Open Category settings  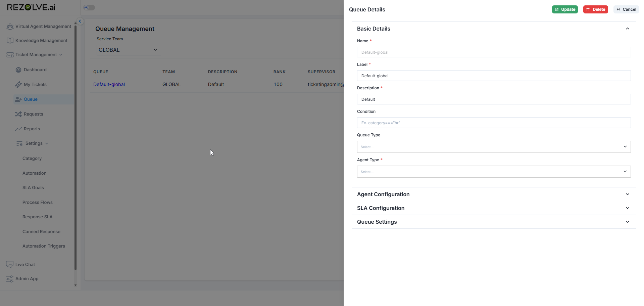click(x=32, y=159)
